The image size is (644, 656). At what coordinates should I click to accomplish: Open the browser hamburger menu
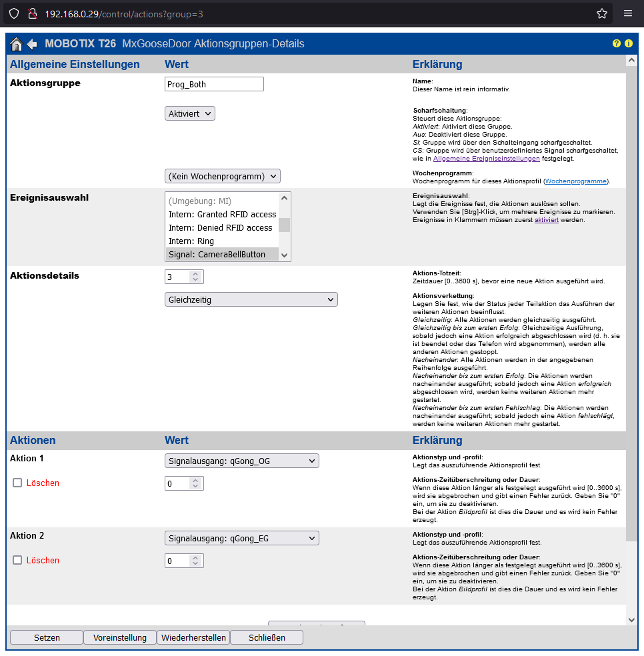pos(628,13)
